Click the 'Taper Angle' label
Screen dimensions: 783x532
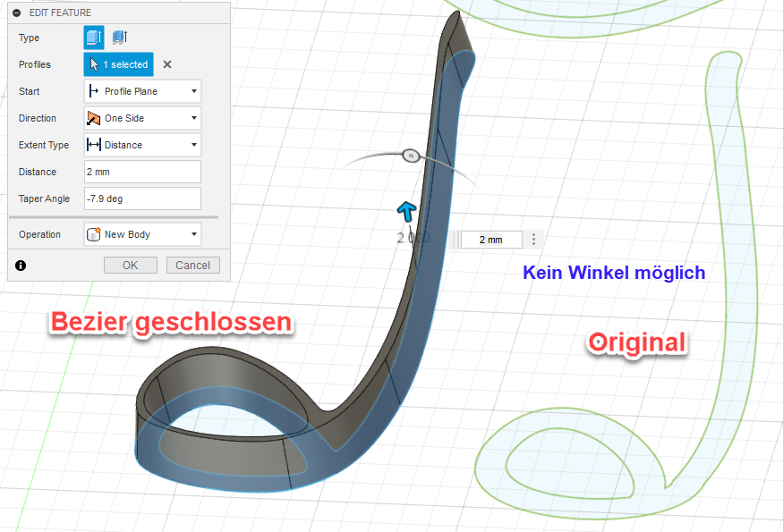click(44, 198)
